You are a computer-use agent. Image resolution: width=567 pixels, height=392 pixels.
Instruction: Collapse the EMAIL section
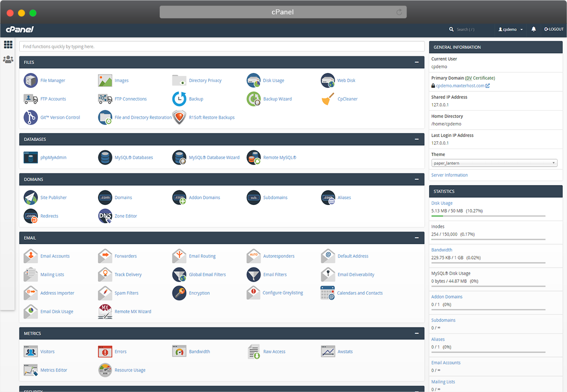(x=417, y=238)
